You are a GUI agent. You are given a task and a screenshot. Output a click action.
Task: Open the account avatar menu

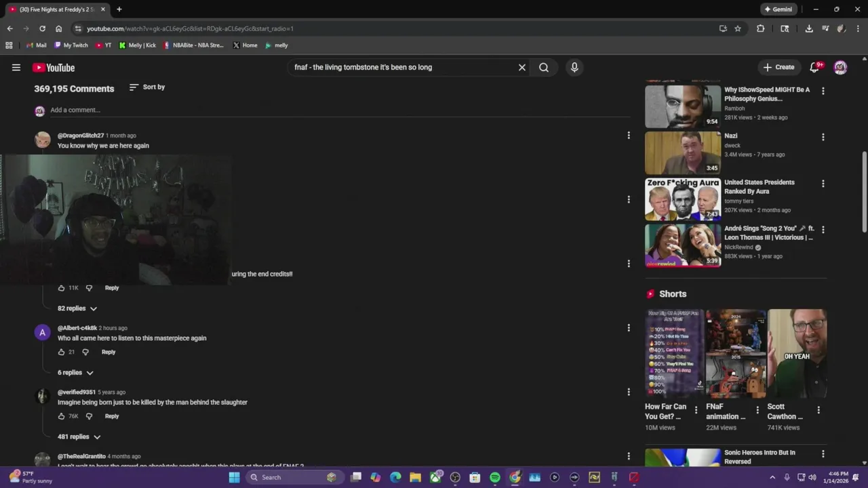840,67
